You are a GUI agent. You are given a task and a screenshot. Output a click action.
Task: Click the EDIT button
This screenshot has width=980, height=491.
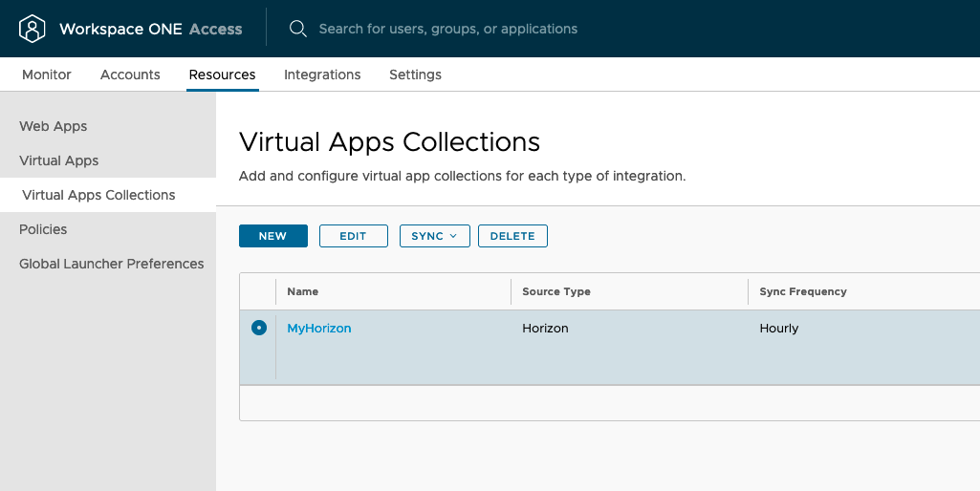tap(353, 236)
